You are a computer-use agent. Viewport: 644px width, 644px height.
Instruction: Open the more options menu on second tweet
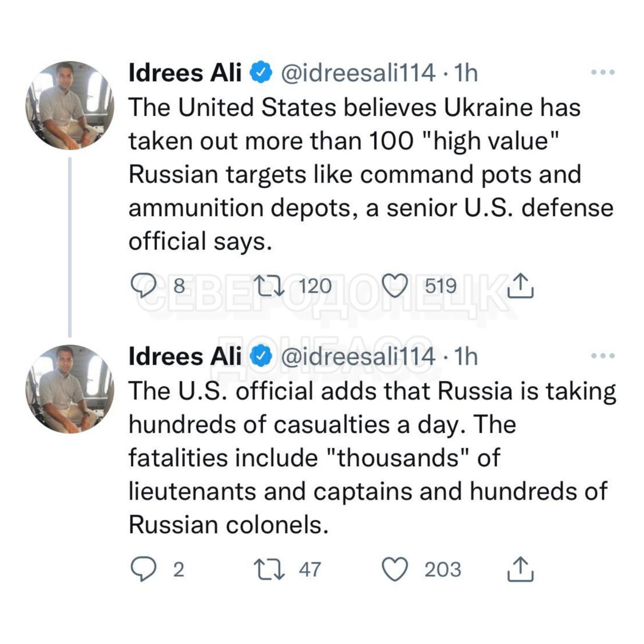[x=603, y=356]
